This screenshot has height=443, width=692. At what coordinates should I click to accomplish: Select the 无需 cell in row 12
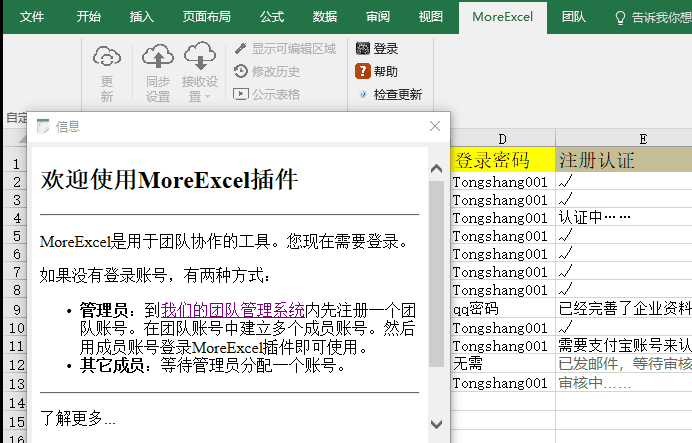[x=503, y=364]
